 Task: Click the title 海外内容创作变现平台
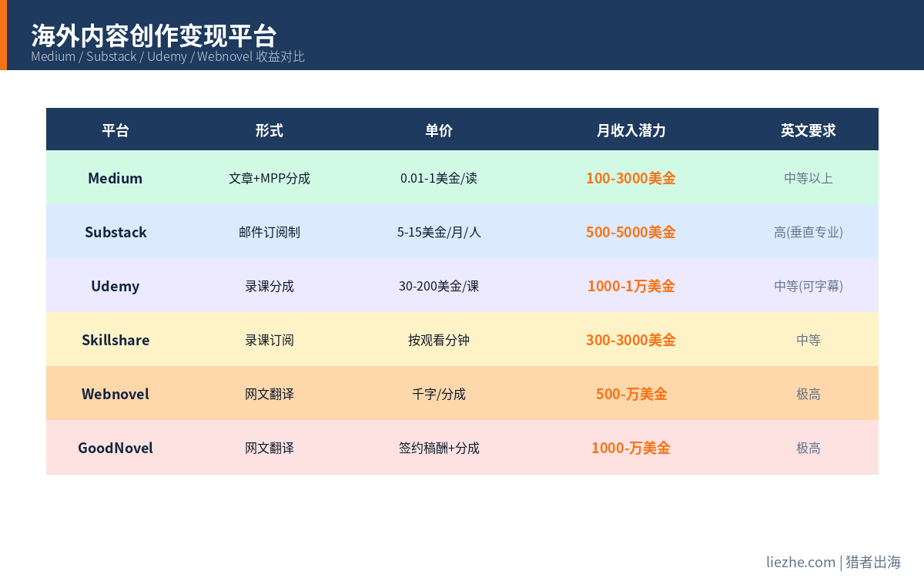[x=154, y=35]
